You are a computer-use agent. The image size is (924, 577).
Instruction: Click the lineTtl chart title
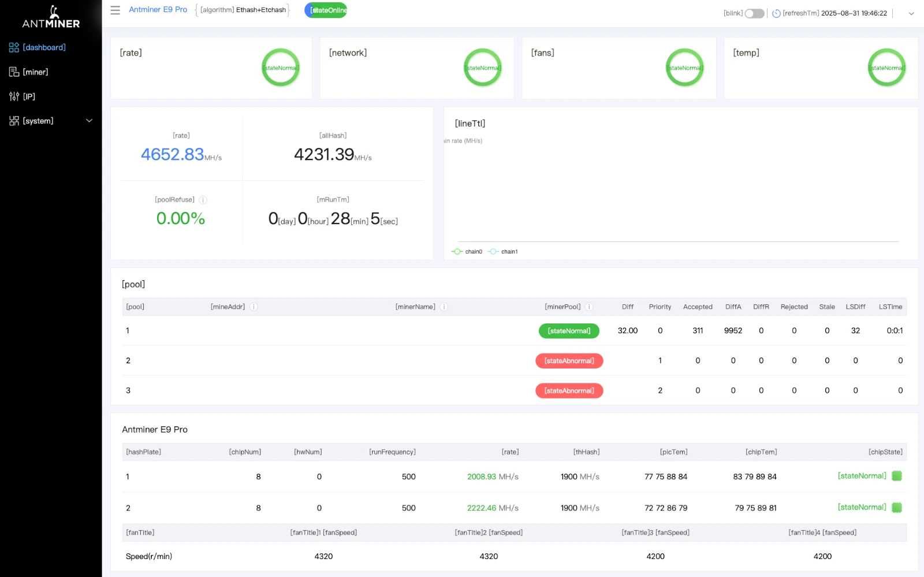(470, 124)
